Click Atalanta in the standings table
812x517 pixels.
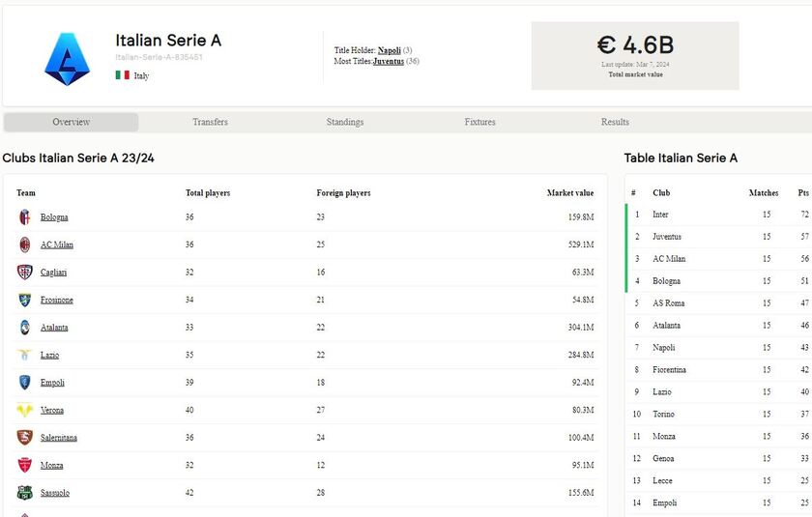pos(666,326)
